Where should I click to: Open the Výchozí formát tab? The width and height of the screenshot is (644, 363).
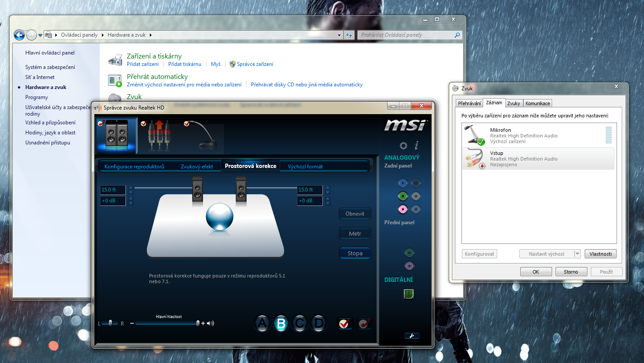coord(305,166)
